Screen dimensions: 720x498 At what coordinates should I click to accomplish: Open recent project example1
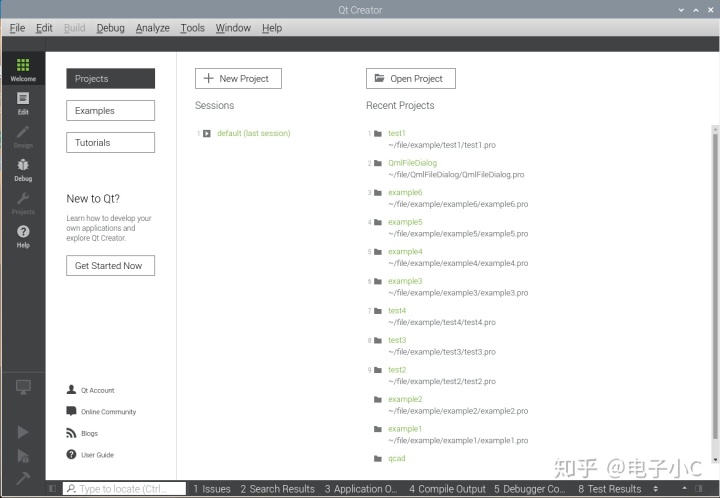pyautogui.click(x=405, y=429)
